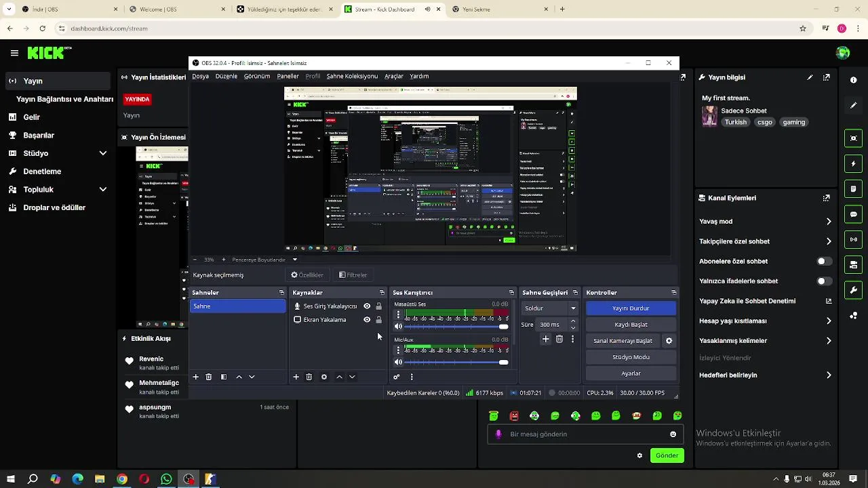Open Yavaş mod options chevron
The height and width of the screenshot is (488, 868).
pyautogui.click(x=829, y=222)
